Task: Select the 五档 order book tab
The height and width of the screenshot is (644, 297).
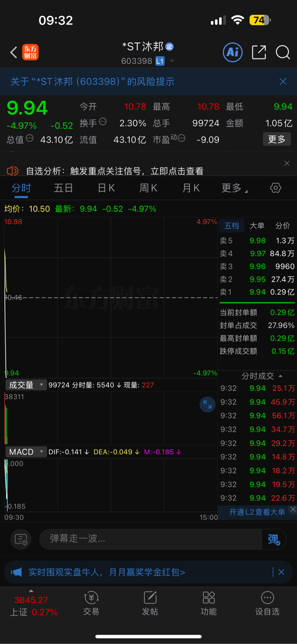Action: point(232,225)
